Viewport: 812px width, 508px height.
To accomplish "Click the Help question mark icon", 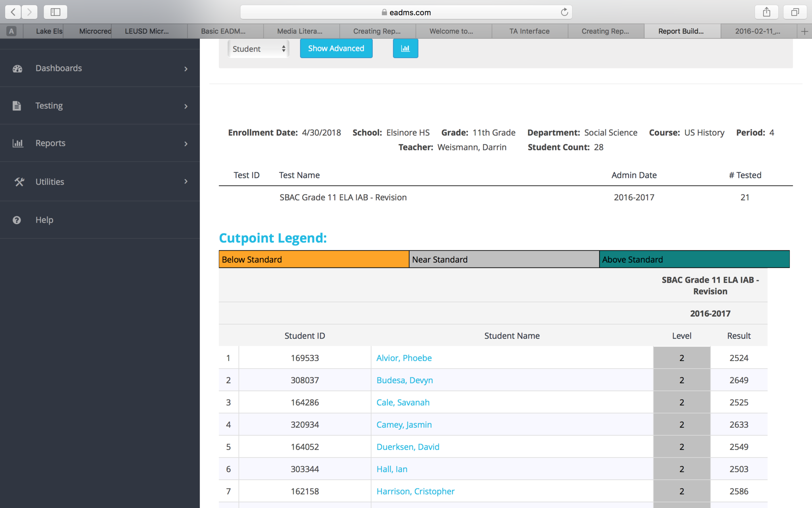I will pos(17,220).
